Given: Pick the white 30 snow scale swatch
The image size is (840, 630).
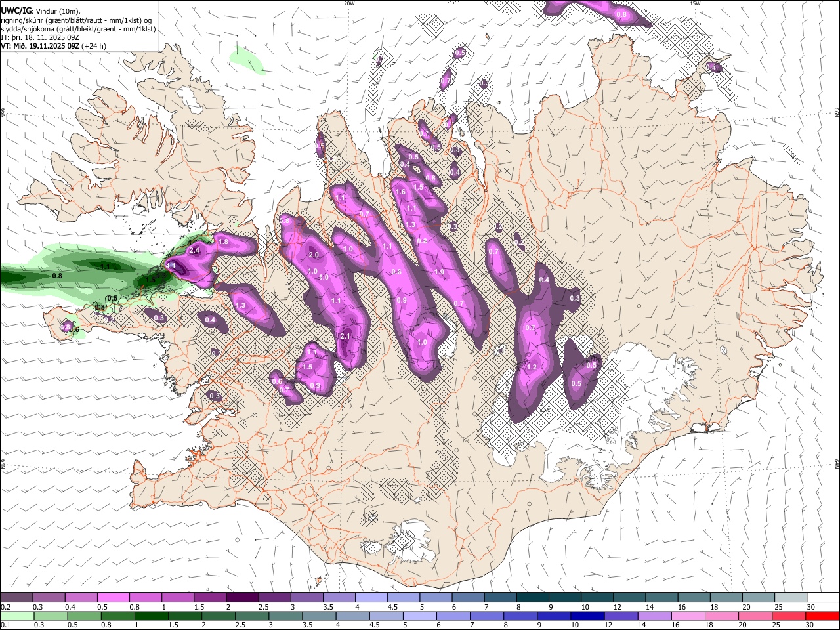Looking at the screenshot, I should click(x=822, y=598).
